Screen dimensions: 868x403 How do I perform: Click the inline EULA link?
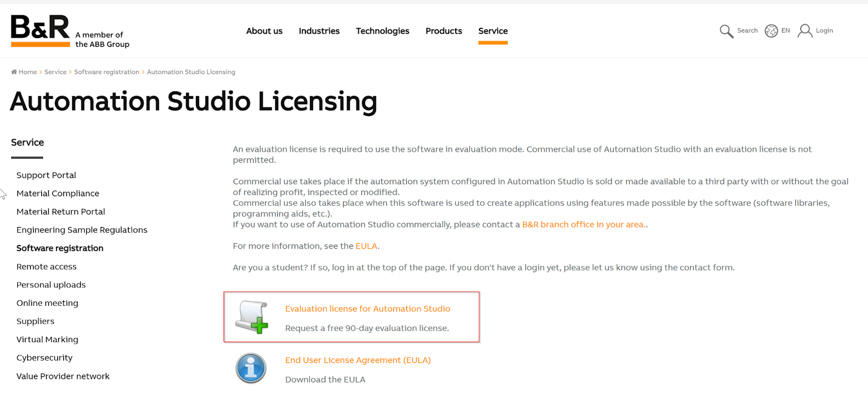click(366, 246)
